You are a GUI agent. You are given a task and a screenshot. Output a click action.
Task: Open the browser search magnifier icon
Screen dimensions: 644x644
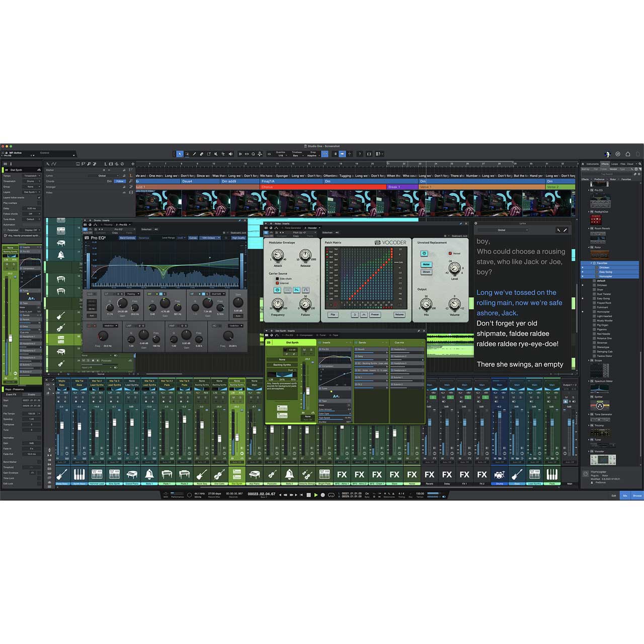640,164
